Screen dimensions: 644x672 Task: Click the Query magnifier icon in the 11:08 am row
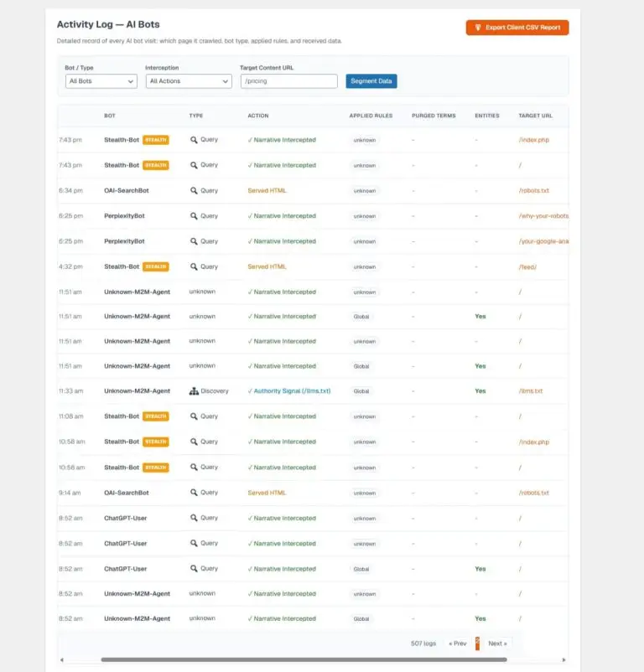click(x=194, y=416)
